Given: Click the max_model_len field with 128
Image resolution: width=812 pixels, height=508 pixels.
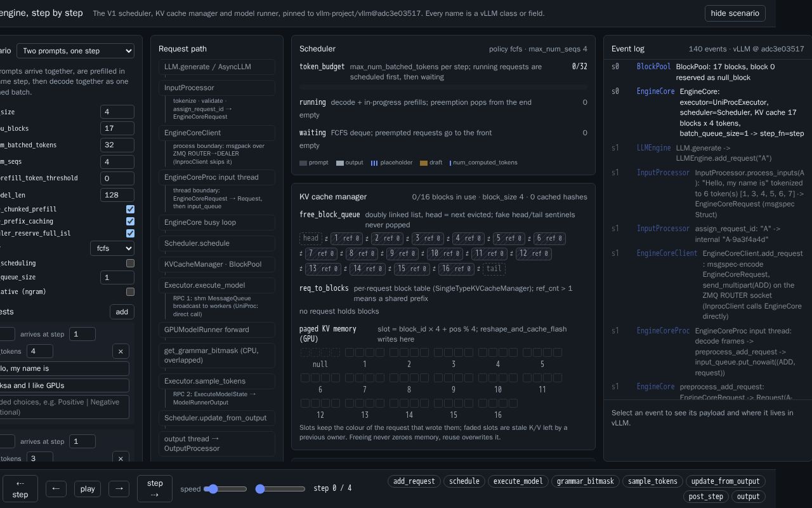Looking at the screenshot, I should (117, 195).
